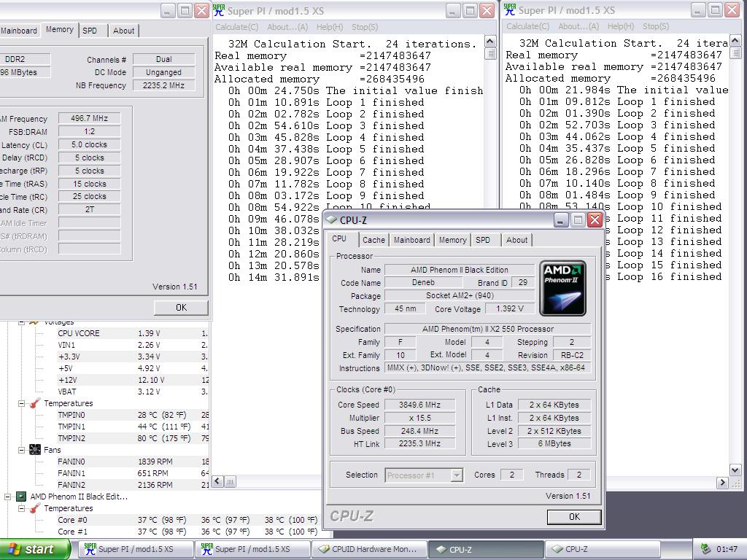The height and width of the screenshot is (560, 747).
Task: Click the HT Link 2235.3 MHz field
Action: (x=419, y=443)
